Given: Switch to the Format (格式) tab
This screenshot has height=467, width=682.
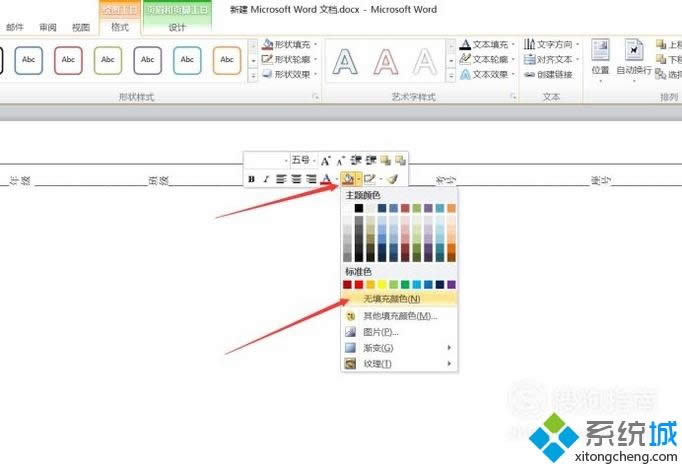Looking at the screenshot, I should (120, 28).
